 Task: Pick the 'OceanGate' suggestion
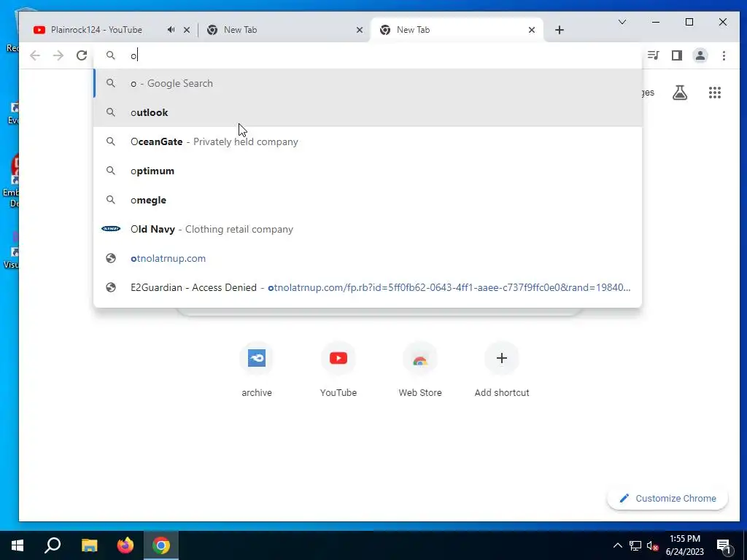point(368,141)
